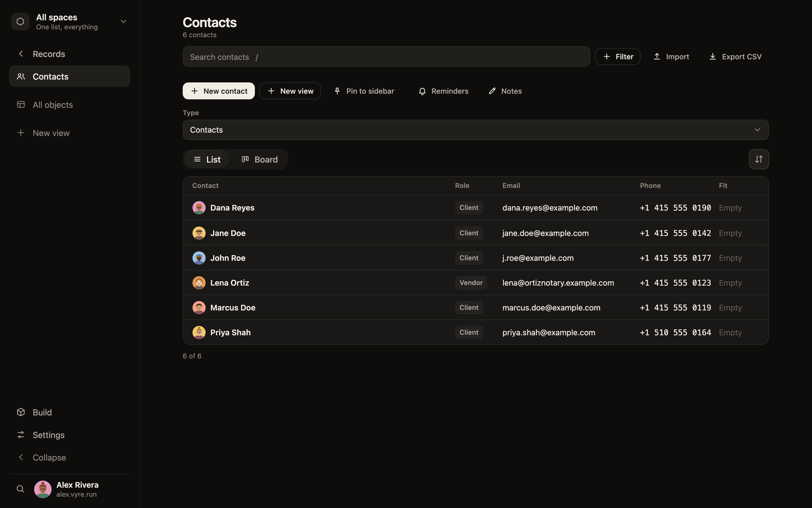The image size is (812, 508).
Task: Click the sort arrows icon button
Action: [x=759, y=159]
